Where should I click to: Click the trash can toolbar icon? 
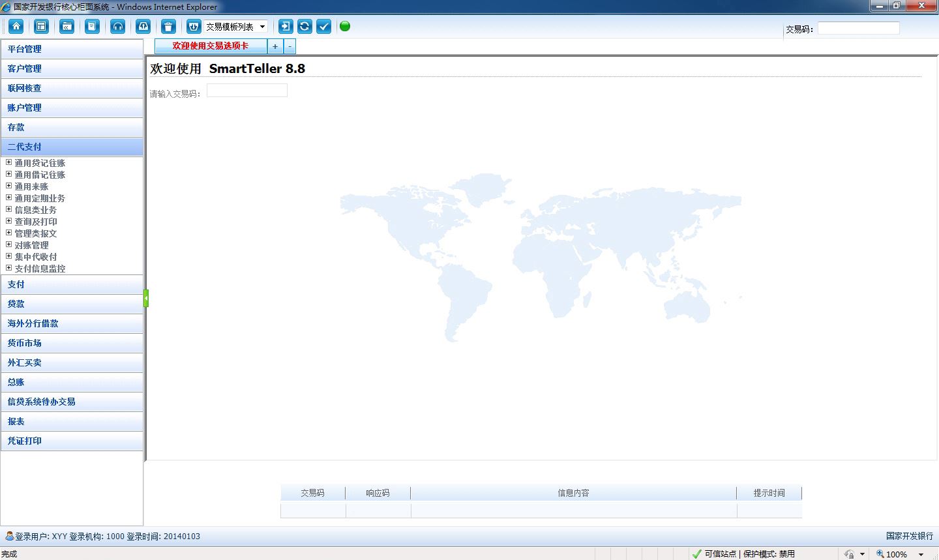[168, 26]
